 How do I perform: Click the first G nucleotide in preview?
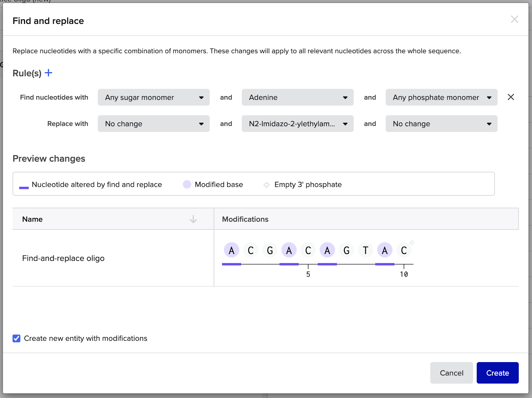pos(270,250)
